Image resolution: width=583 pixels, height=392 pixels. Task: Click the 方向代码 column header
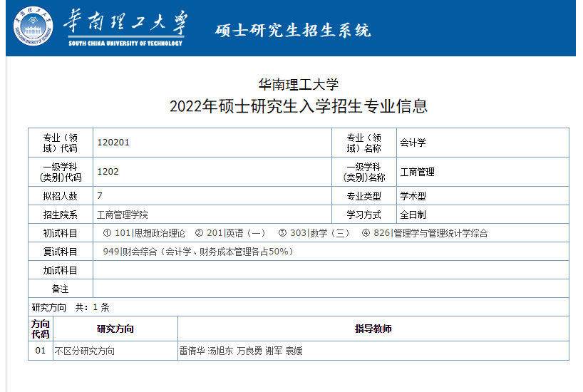[41, 329]
